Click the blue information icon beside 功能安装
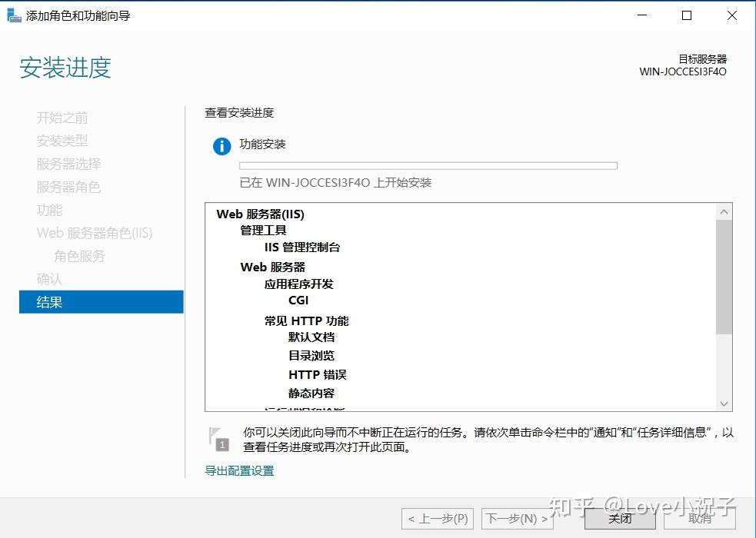The width and height of the screenshot is (756, 538). (221, 146)
